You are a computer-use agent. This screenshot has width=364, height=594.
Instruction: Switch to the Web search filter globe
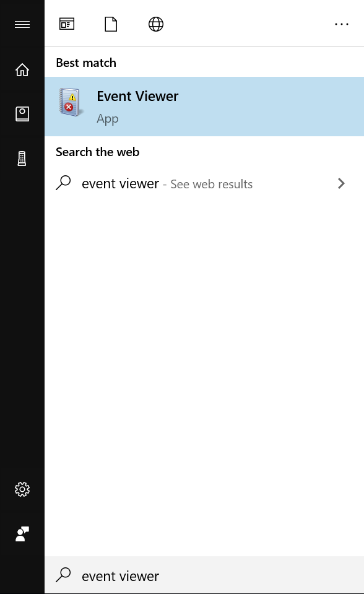(155, 24)
